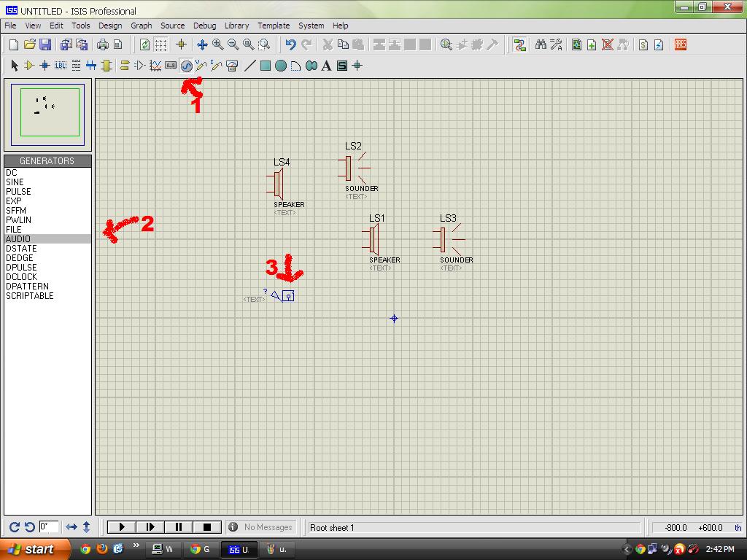The height and width of the screenshot is (560, 747).
Task: Undo the last action
Action: (290, 44)
